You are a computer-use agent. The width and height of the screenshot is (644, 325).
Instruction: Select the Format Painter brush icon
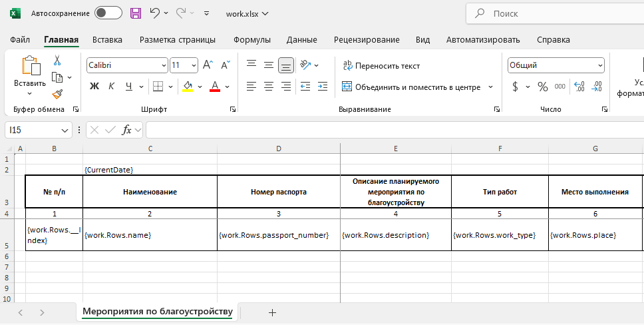[57, 94]
